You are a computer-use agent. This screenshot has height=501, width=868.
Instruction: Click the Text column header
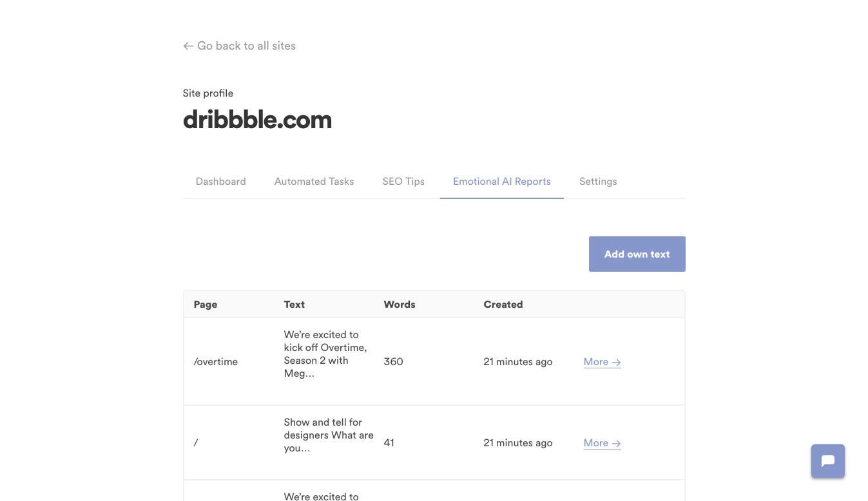pos(294,305)
